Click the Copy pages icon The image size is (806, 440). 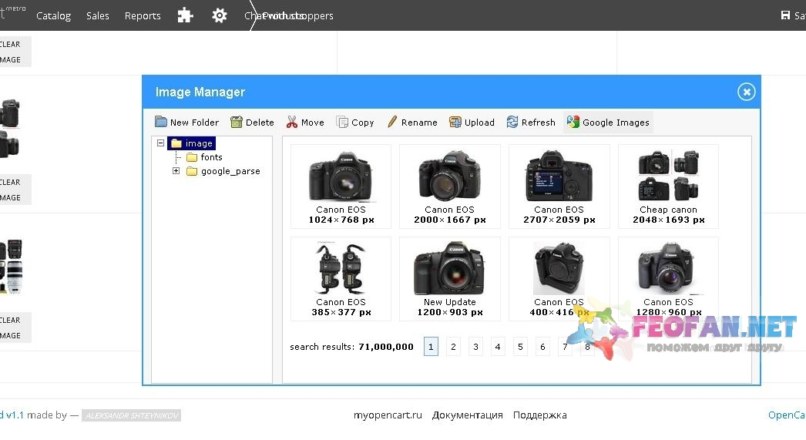tap(342, 122)
